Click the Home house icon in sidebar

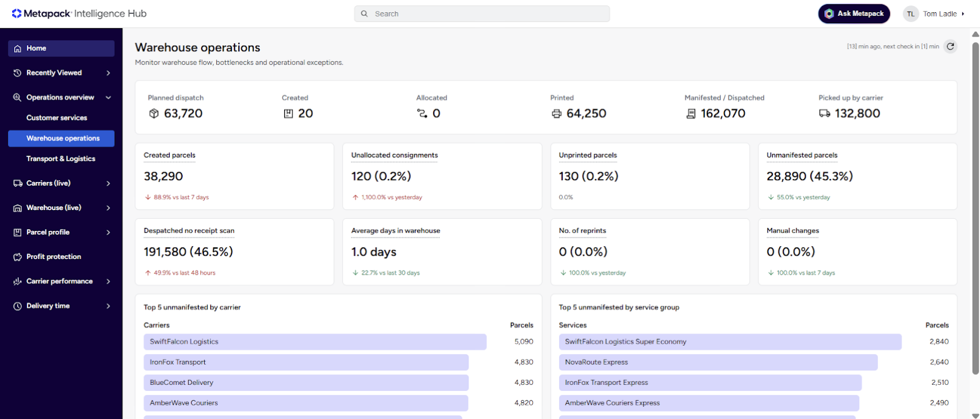coord(18,48)
